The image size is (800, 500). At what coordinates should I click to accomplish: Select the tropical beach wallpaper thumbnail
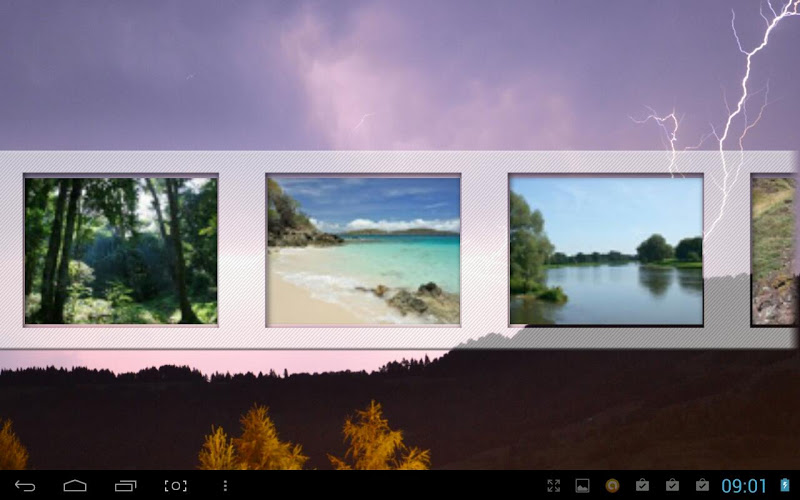(x=363, y=250)
